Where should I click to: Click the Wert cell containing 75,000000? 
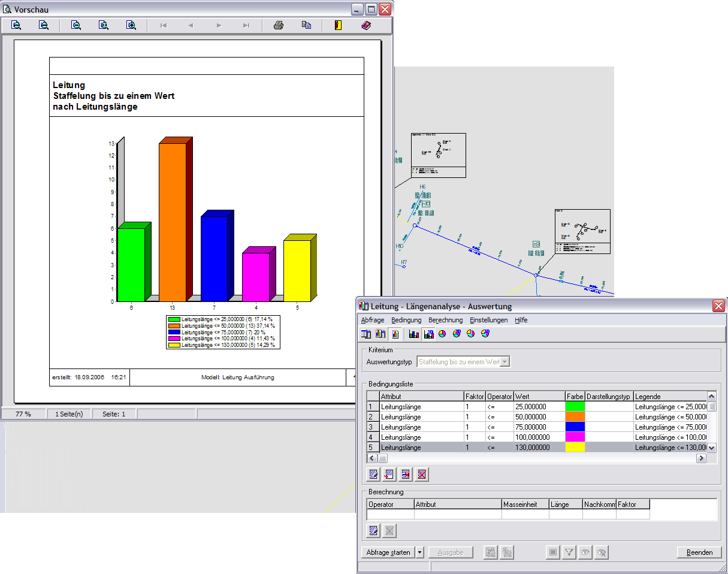tap(539, 427)
